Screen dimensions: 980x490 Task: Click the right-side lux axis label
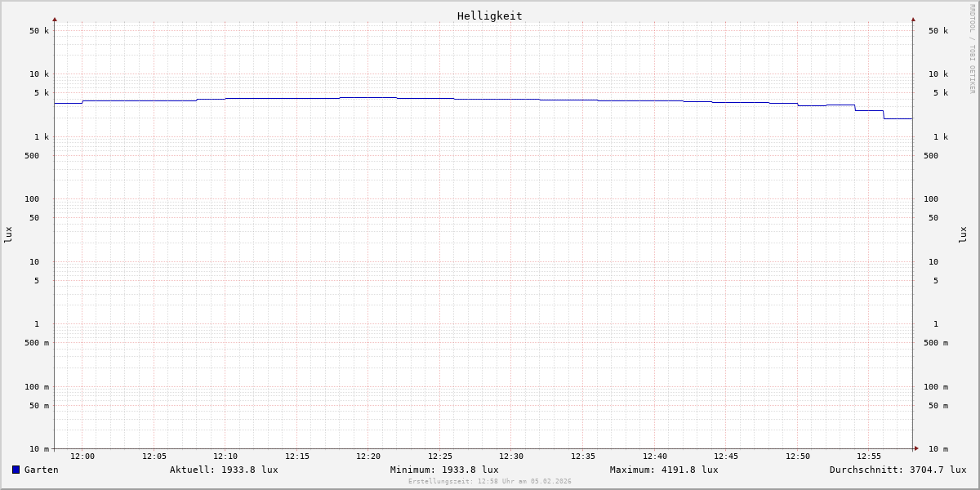963,234
